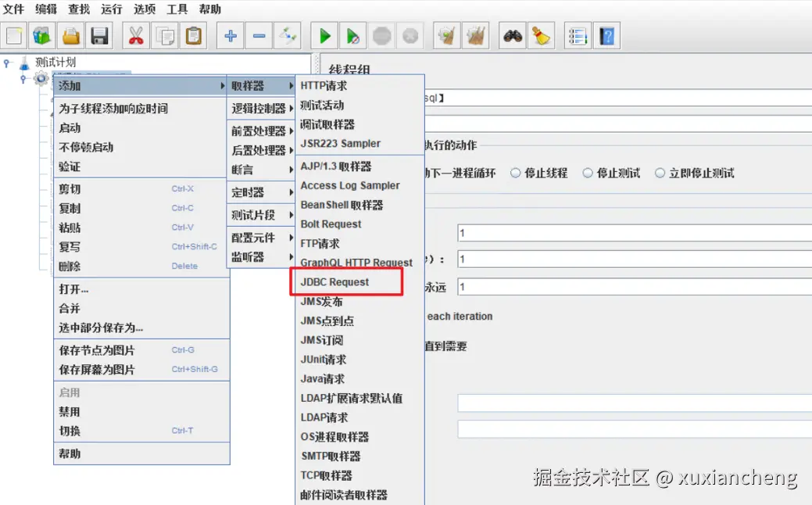Viewport: 812px width, 505px height.
Task: Click the grey Stop icon
Action: pos(381,36)
